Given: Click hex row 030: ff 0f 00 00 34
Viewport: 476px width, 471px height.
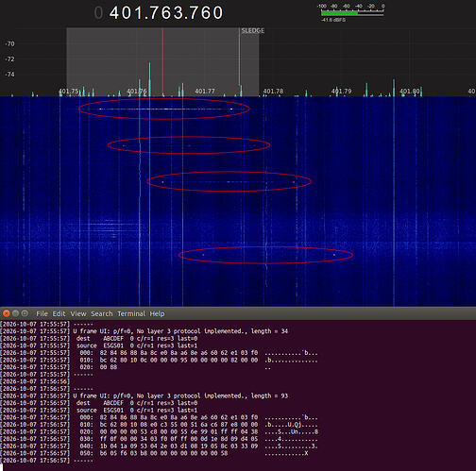Looking at the screenshot, I should (159, 439).
